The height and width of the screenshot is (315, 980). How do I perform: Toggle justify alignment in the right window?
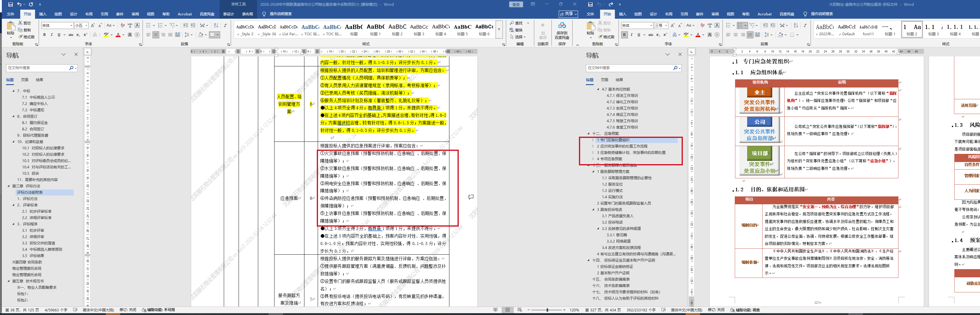[750, 35]
